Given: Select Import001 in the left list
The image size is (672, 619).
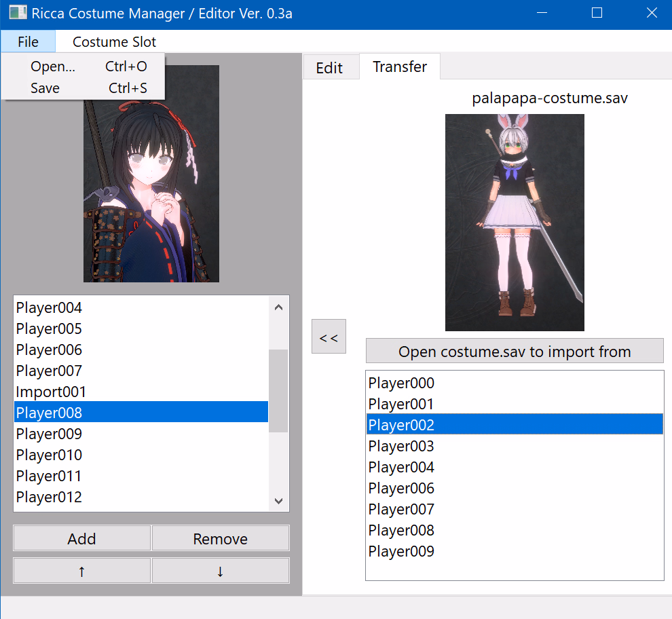Looking at the screenshot, I should [x=52, y=392].
